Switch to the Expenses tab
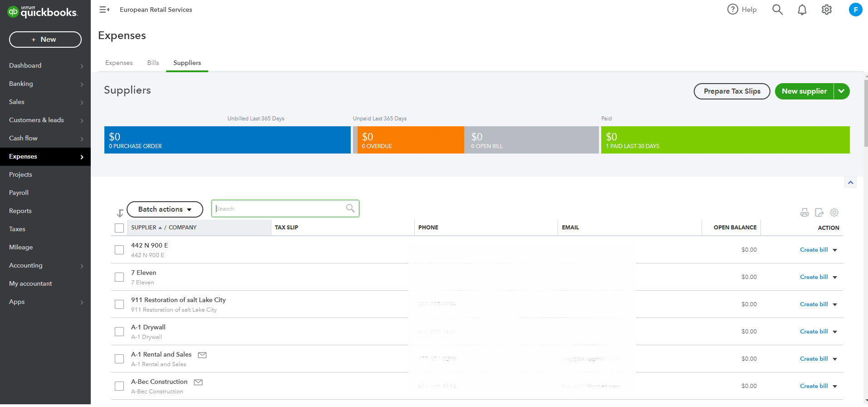The height and width of the screenshot is (407, 868). tap(119, 63)
